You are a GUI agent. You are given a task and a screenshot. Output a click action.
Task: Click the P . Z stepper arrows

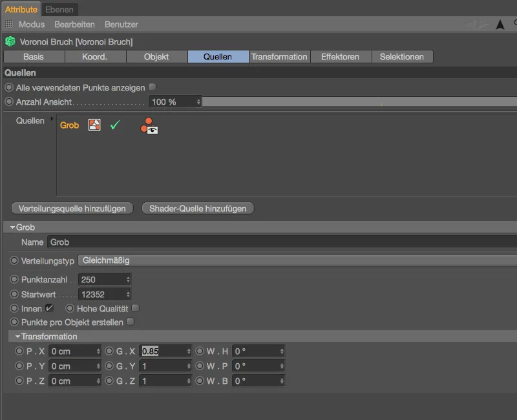[99, 381]
